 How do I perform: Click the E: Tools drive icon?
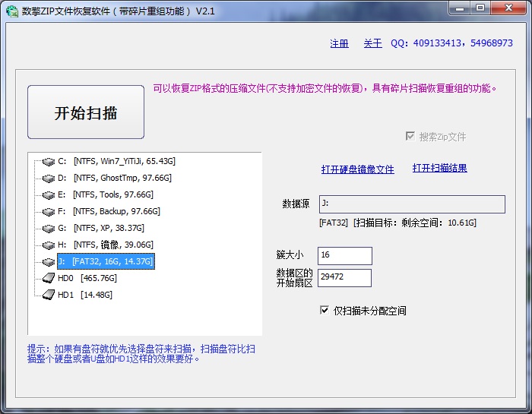[x=48, y=195]
